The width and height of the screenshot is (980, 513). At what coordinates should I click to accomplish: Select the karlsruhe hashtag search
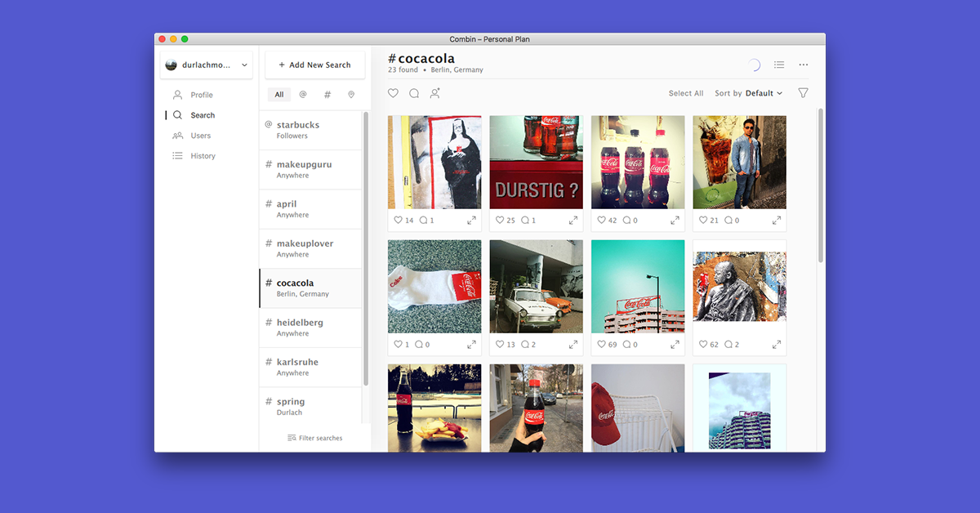click(x=310, y=367)
